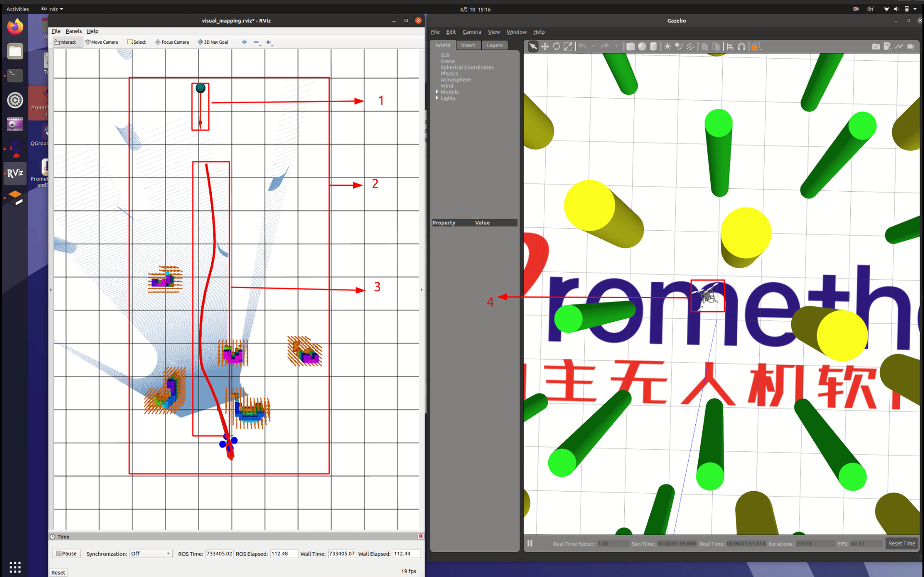The height and width of the screenshot is (577, 924).
Task: Click Gazebo redo arrow
Action: [x=605, y=46]
